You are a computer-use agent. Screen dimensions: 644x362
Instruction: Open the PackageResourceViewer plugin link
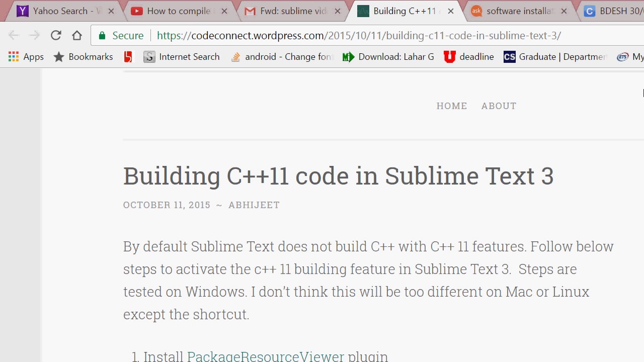click(x=266, y=356)
